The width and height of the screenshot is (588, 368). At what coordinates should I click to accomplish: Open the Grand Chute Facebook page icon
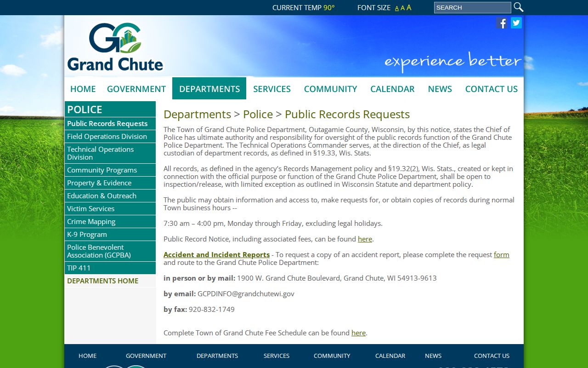tap(502, 23)
